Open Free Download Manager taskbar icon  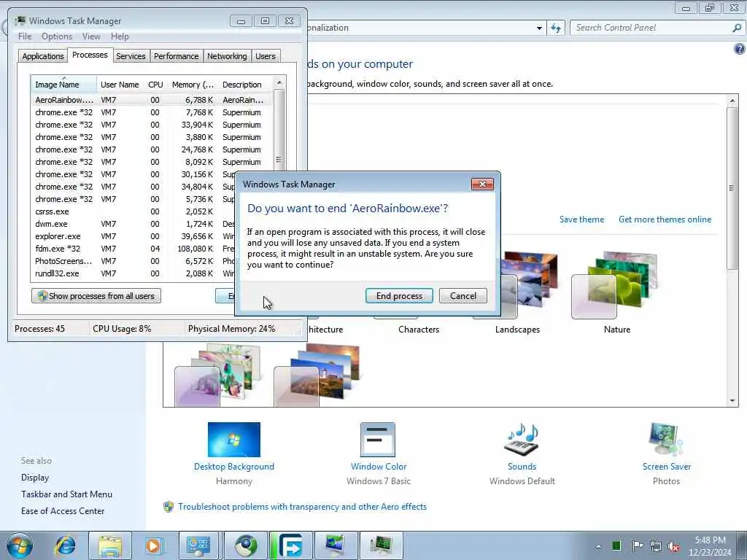pyautogui.click(x=291, y=545)
